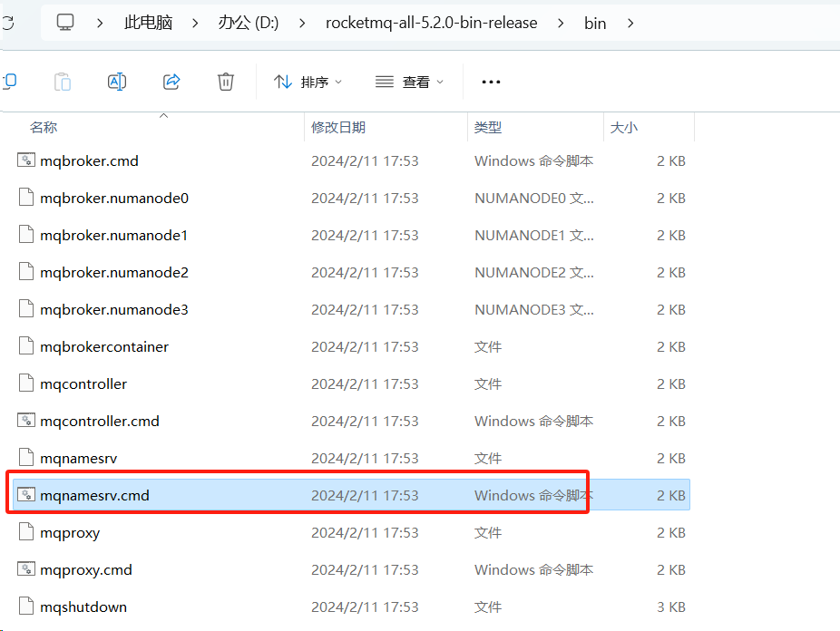840x631 pixels.
Task: Open the three-dots 'See more' menu
Action: (x=491, y=82)
